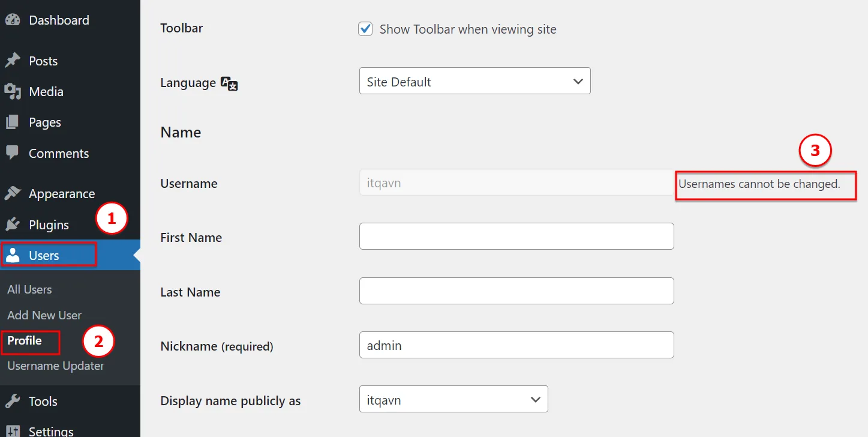The height and width of the screenshot is (437, 868).
Task: Click the Dashboard gauge icon
Action: click(12, 20)
